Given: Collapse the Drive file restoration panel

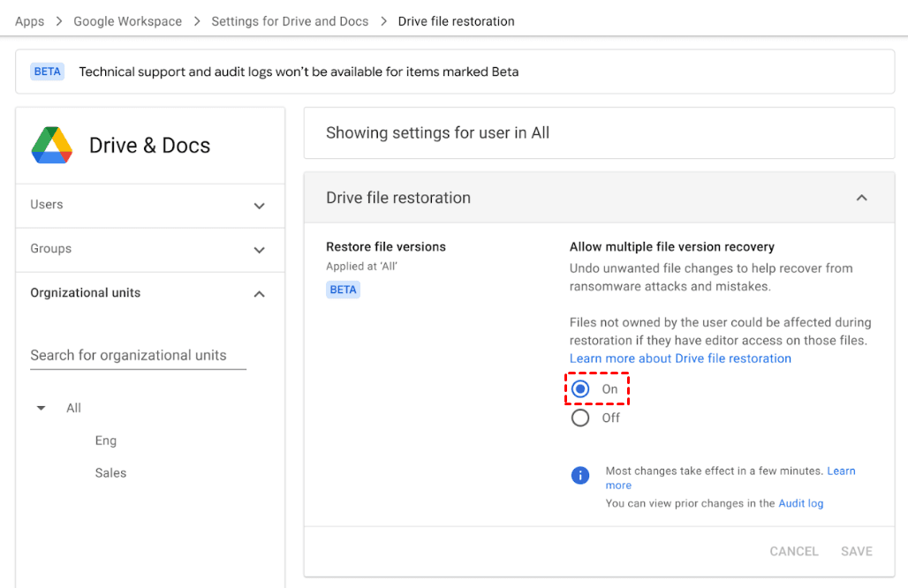Looking at the screenshot, I should click(x=861, y=198).
